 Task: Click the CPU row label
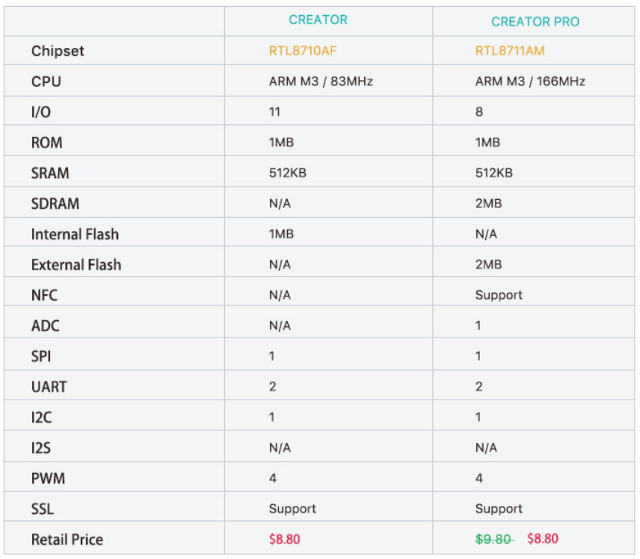point(46,82)
